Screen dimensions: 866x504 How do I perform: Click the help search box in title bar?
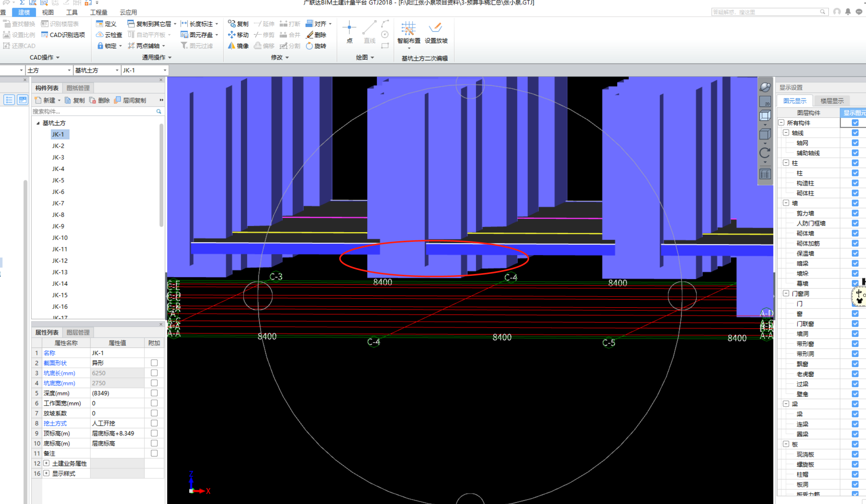pyautogui.click(x=769, y=12)
